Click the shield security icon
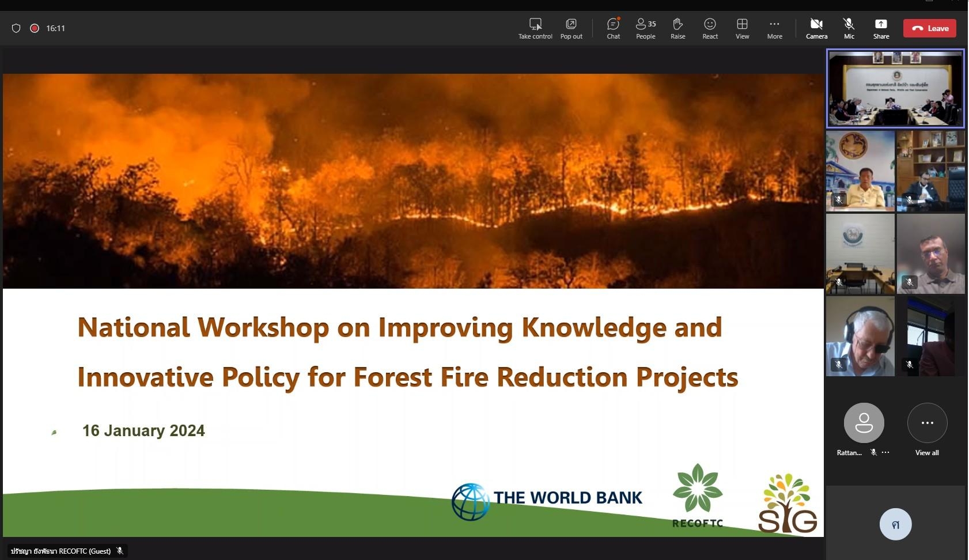Screen dimensions: 969x560 pyautogui.click(x=16, y=28)
